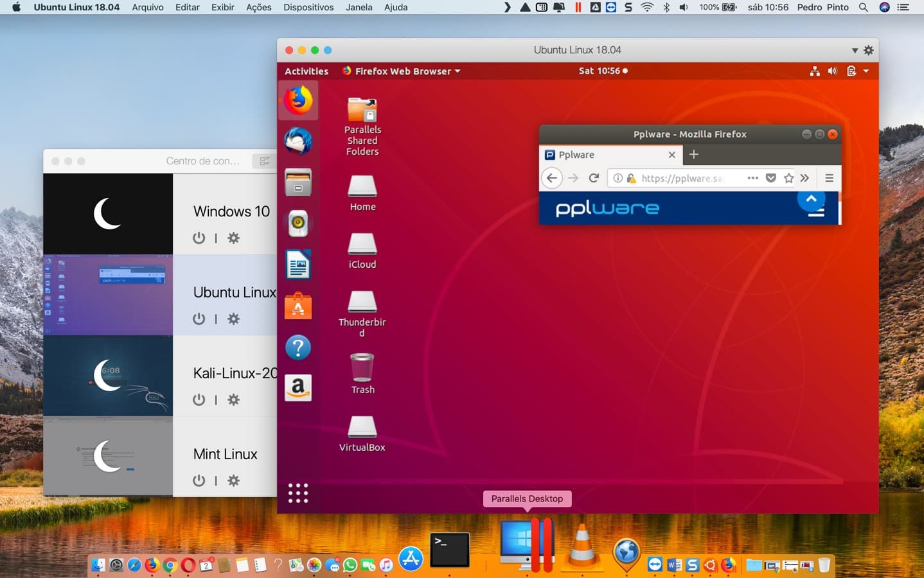The image size is (924, 578).
Task: Select Parallels Shared Folders desktop icon
Action: [x=362, y=127]
